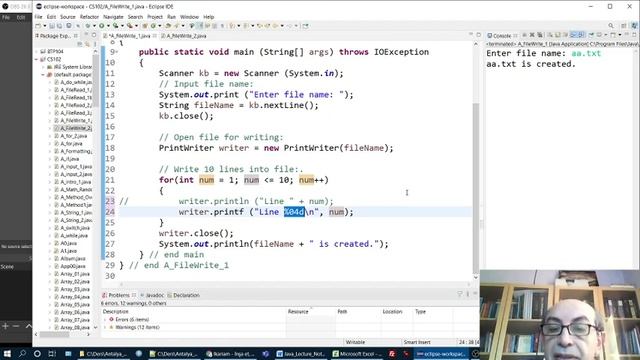Select A_switch.java in Package Explorer

[x=75, y=228]
